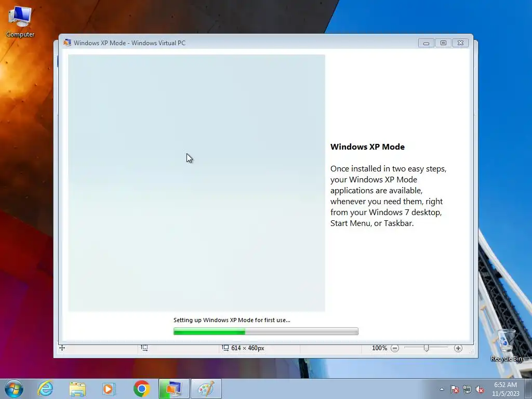532x399 pixels.
Task: Switch to the Paint taskbar button
Action: click(x=206, y=389)
